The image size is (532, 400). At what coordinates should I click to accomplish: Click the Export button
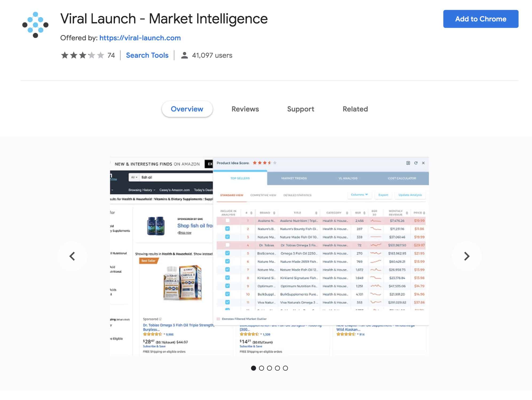383,195
